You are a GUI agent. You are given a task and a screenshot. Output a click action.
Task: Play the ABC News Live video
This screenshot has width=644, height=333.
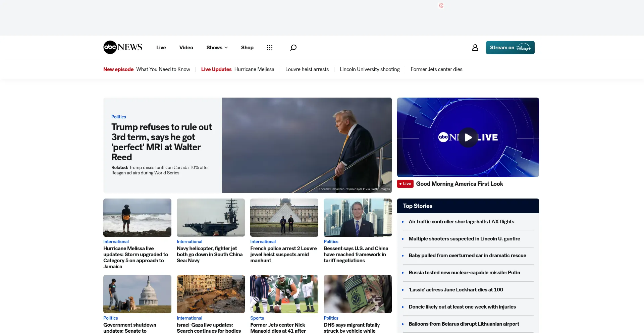468,137
